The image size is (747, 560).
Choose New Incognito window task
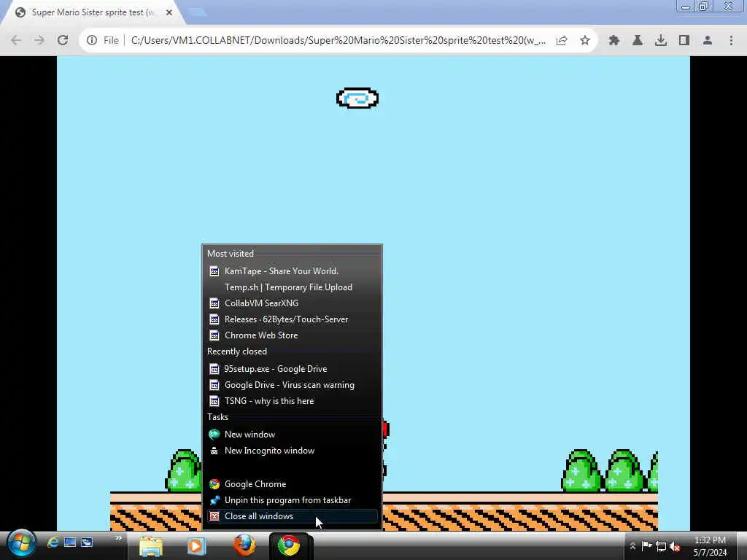(292, 451)
